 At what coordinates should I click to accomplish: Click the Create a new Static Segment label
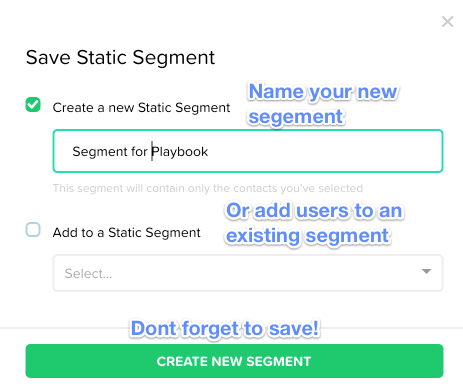[141, 108]
